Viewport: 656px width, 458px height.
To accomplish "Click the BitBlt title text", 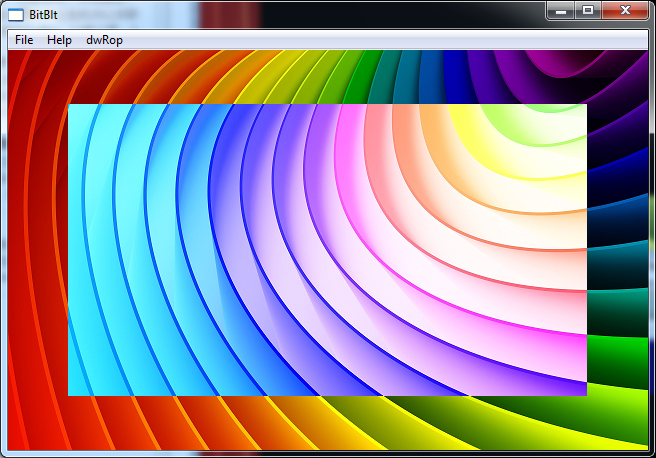I will click(43, 15).
